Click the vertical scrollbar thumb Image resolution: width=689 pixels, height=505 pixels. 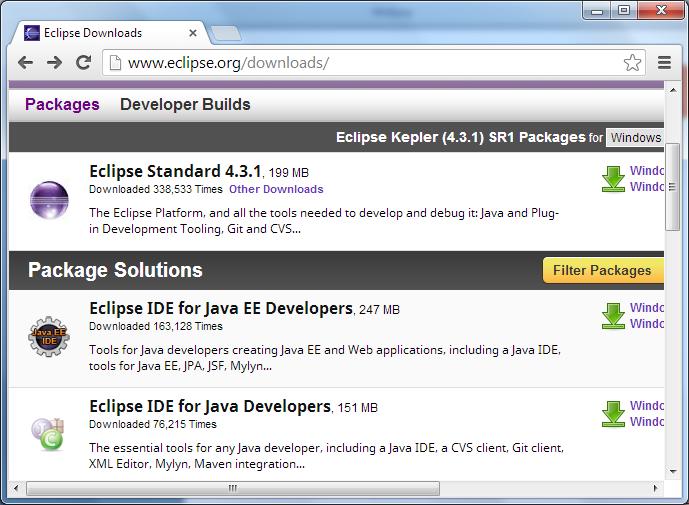[672, 187]
